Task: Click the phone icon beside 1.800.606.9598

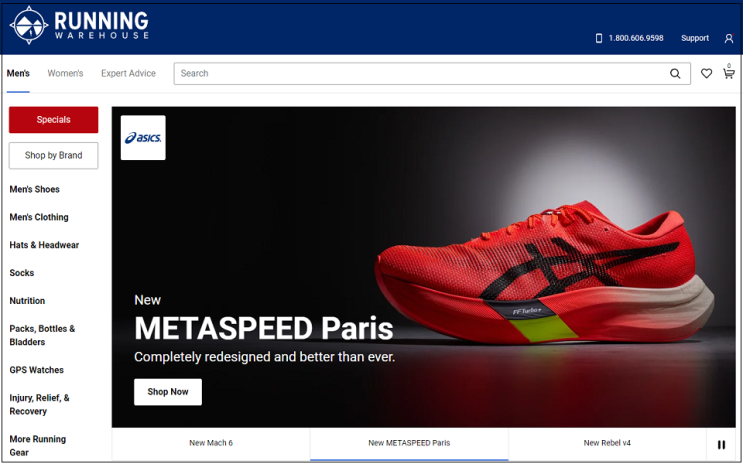Action: tap(598, 38)
